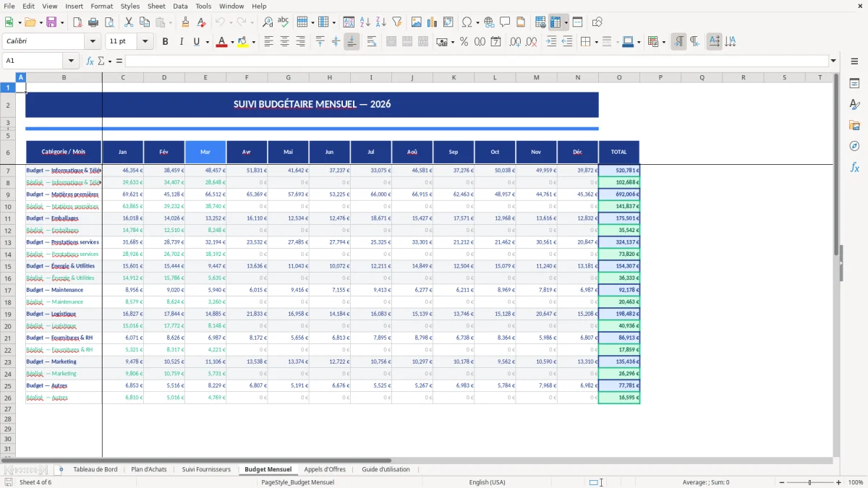Click the Print icon in toolbar
This screenshot has width=868, height=488.
pos(93,22)
